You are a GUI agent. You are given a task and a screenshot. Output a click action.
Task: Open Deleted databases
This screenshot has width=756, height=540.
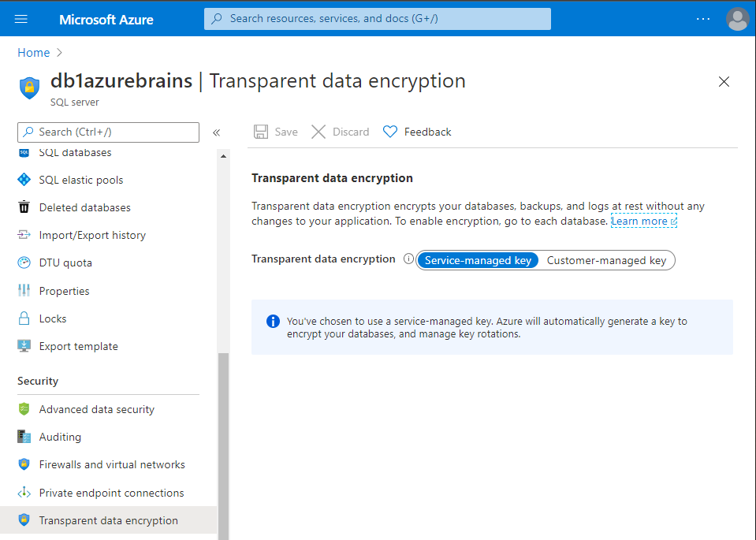(x=85, y=207)
